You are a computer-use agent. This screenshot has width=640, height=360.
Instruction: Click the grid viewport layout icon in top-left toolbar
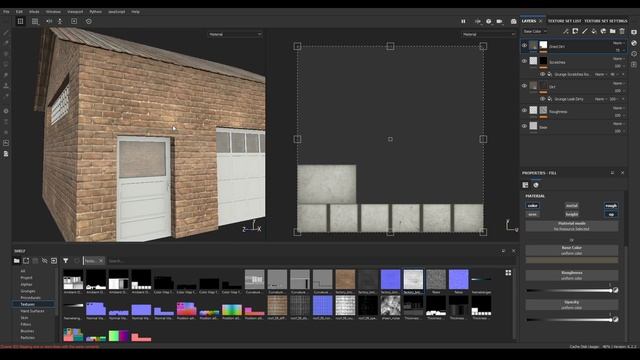tap(20, 21)
